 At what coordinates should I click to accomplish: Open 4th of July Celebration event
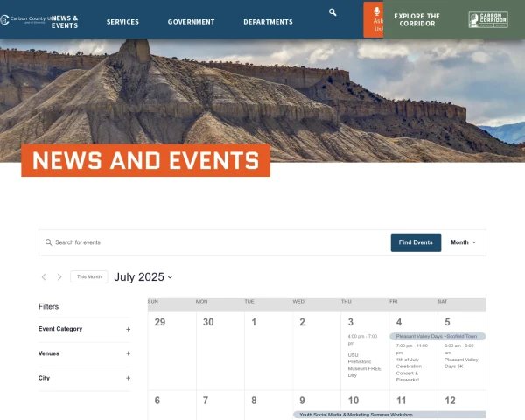(411, 370)
